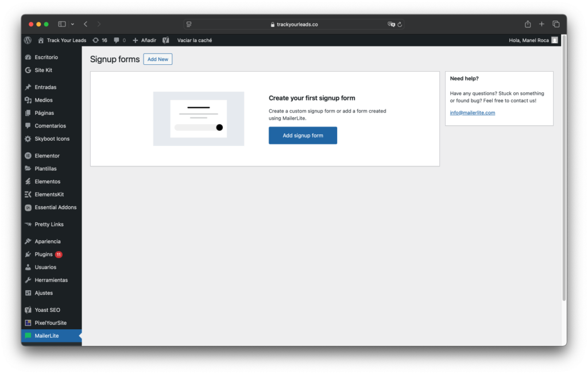Click the Skyboot Icons gear icon
Screen dimensions: 588x374
pos(28,139)
